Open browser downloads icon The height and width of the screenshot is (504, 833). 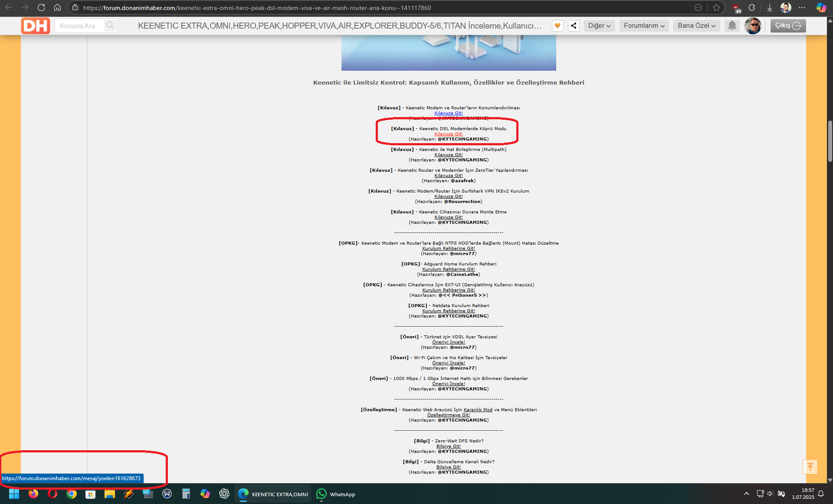point(770,7)
